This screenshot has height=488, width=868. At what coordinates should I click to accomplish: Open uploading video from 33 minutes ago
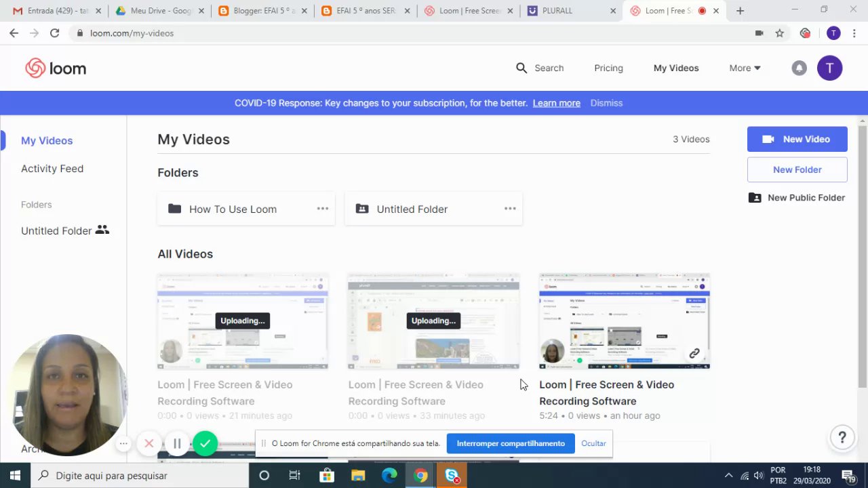click(x=433, y=321)
